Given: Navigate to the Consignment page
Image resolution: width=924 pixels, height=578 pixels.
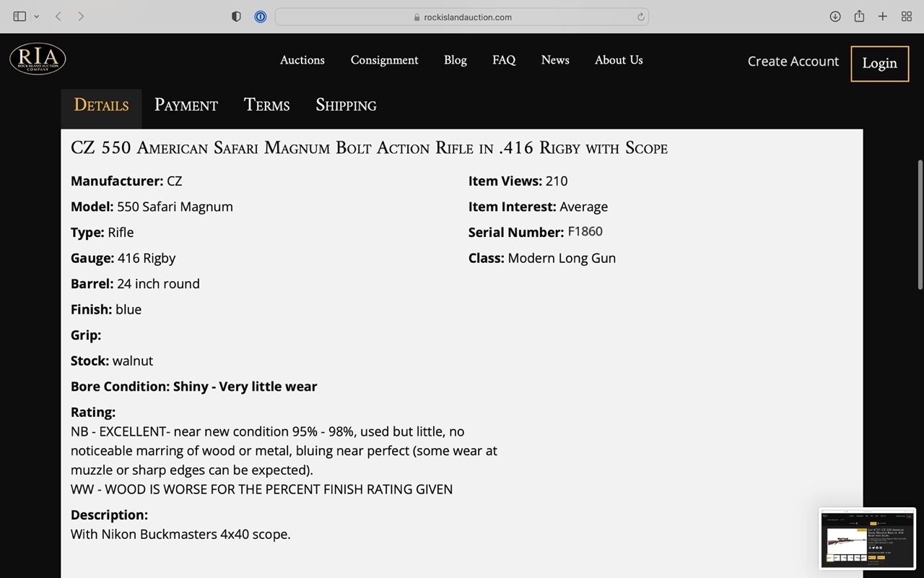Looking at the screenshot, I should 384,60.
